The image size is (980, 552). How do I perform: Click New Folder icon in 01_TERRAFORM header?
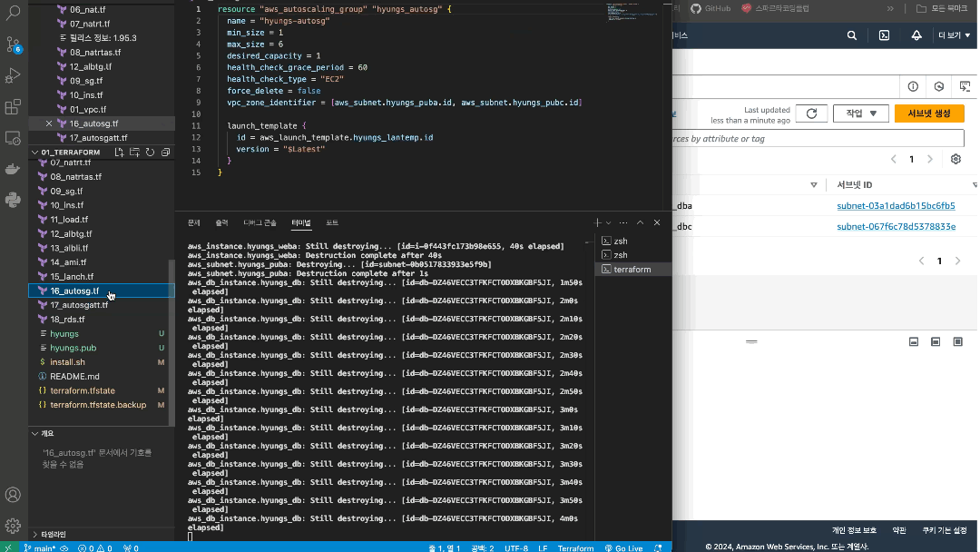(134, 152)
